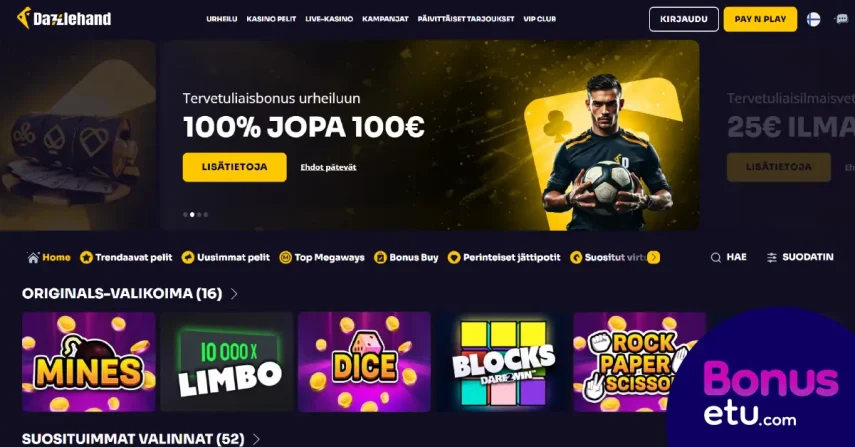
Task: Click the Dazzlehand logo
Action: click(64, 19)
